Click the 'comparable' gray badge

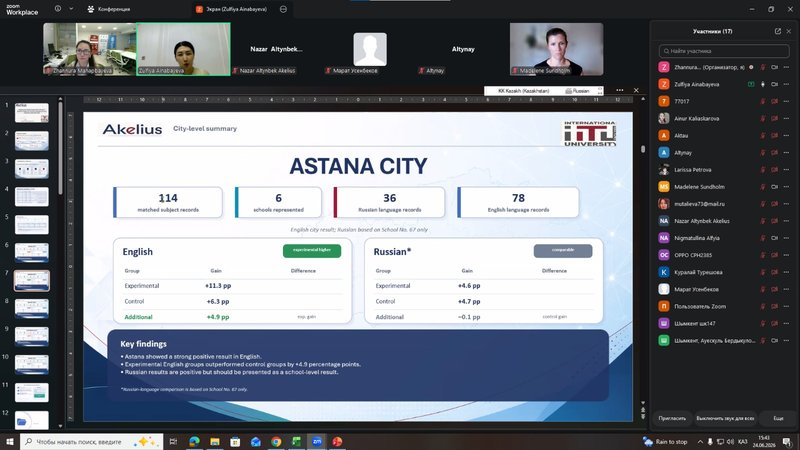[x=563, y=251]
